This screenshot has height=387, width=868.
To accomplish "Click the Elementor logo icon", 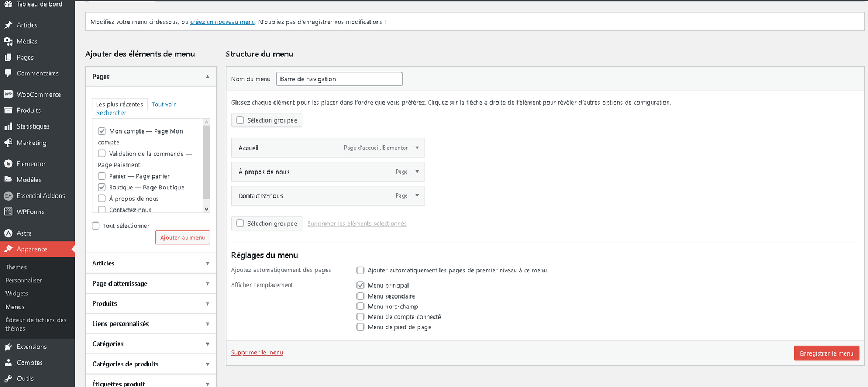I will click(x=8, y=163).
